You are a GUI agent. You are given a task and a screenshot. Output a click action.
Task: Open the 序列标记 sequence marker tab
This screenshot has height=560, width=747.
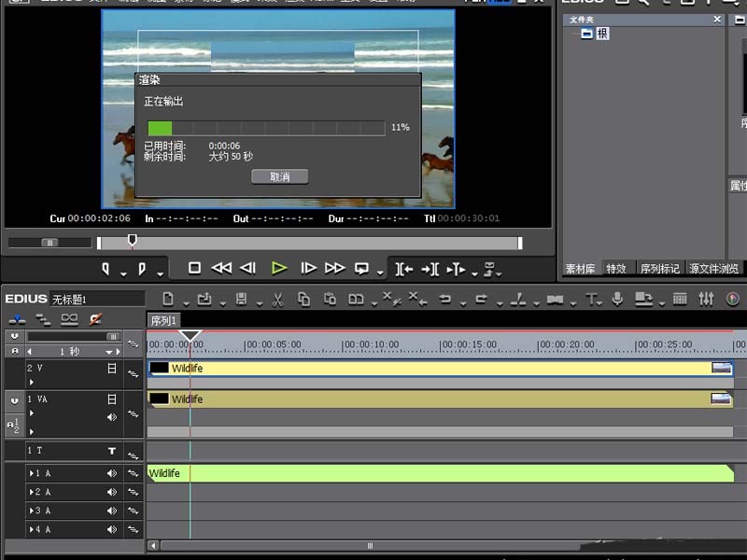point(659,269)
